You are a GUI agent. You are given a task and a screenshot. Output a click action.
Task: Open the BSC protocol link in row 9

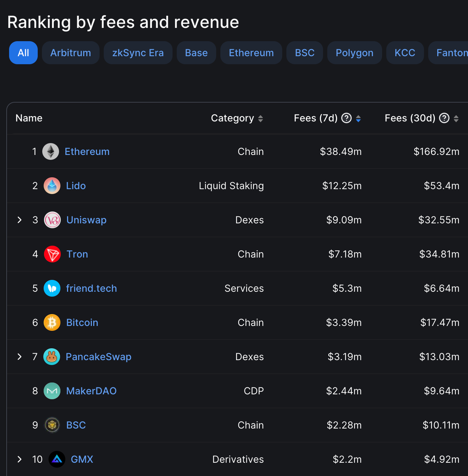[76, 425]
